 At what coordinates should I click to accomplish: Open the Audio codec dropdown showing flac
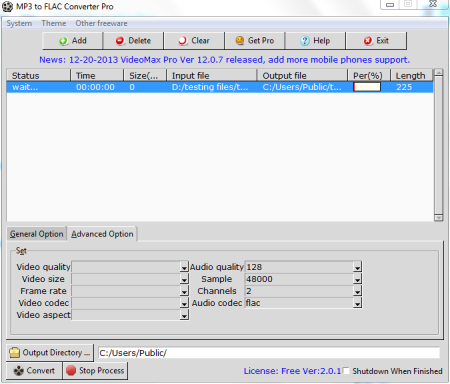pyautogui.click(x=357, y=303)
